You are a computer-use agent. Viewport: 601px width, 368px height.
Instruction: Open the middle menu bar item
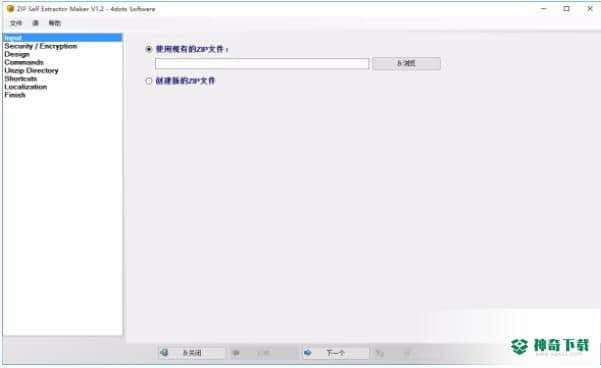pos(35,23)
